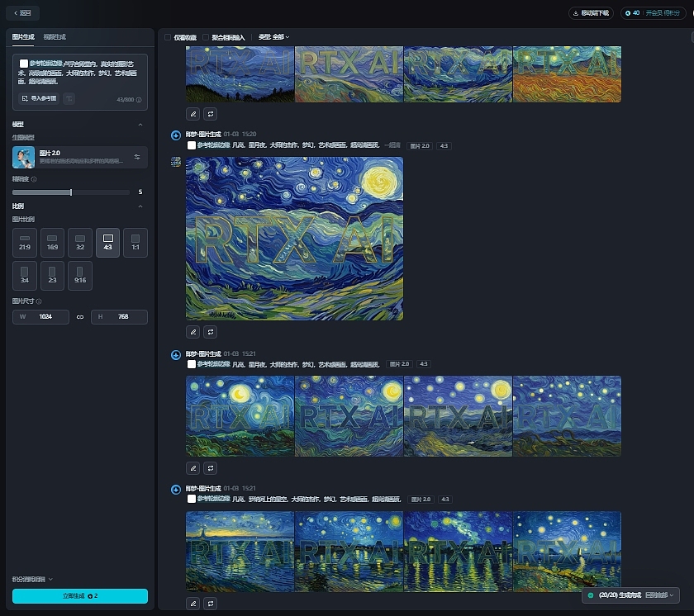Click the 精细度 slider handle
The height and width of the screenshot is (616, 694).
click(71, 192)
